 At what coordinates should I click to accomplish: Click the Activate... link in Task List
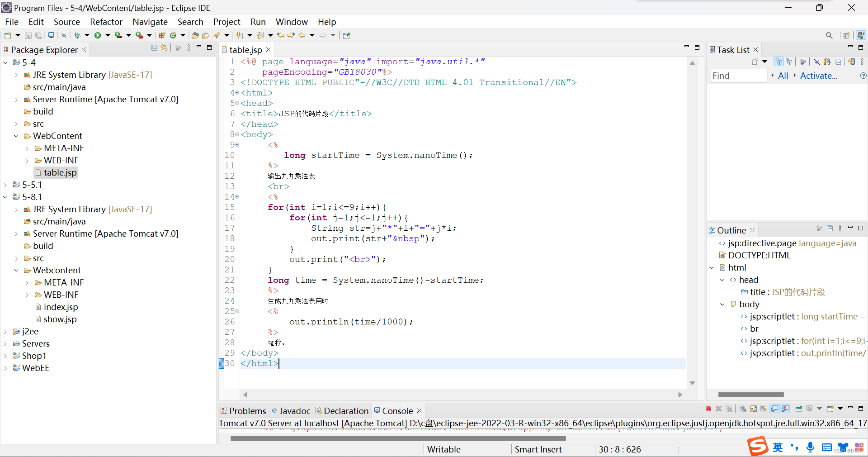[x=819, y=76]
